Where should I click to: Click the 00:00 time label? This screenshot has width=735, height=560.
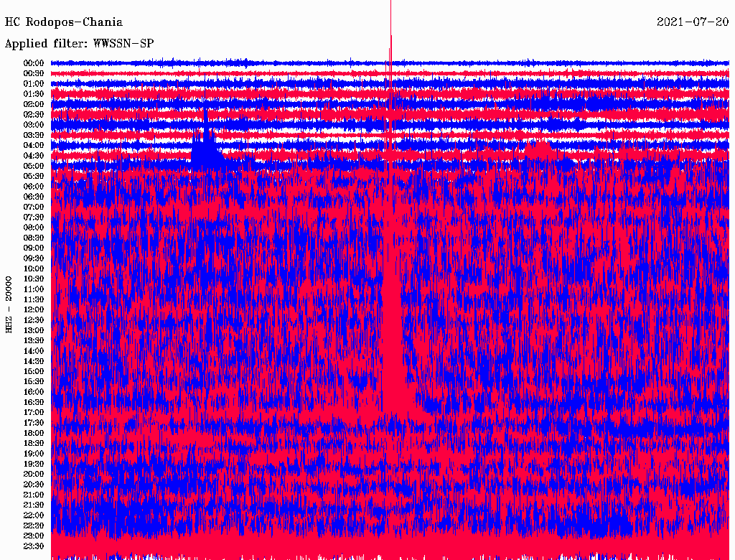pos(34,63)
